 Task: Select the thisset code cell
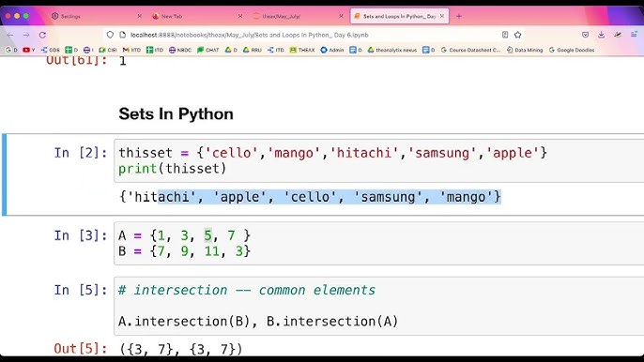point(378,161)
